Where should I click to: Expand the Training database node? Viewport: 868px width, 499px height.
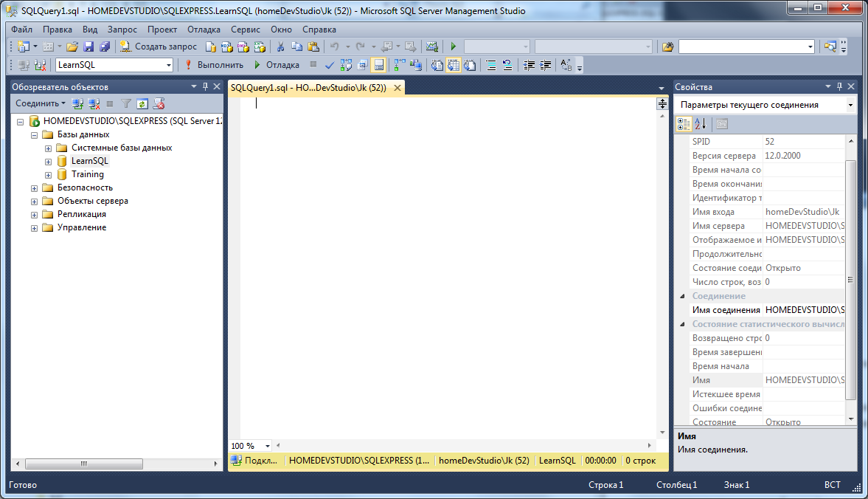(48, 175)
